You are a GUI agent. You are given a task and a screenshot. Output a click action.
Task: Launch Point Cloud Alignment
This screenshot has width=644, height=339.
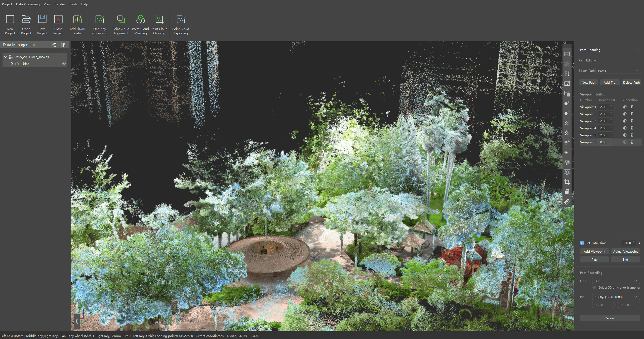pyautogui.click(x=121, y=20)
